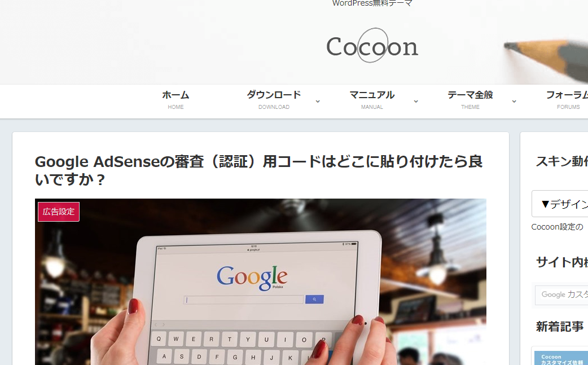Open the Cocoon カスタマイズ依頼 thumbnail

point(561,358)
